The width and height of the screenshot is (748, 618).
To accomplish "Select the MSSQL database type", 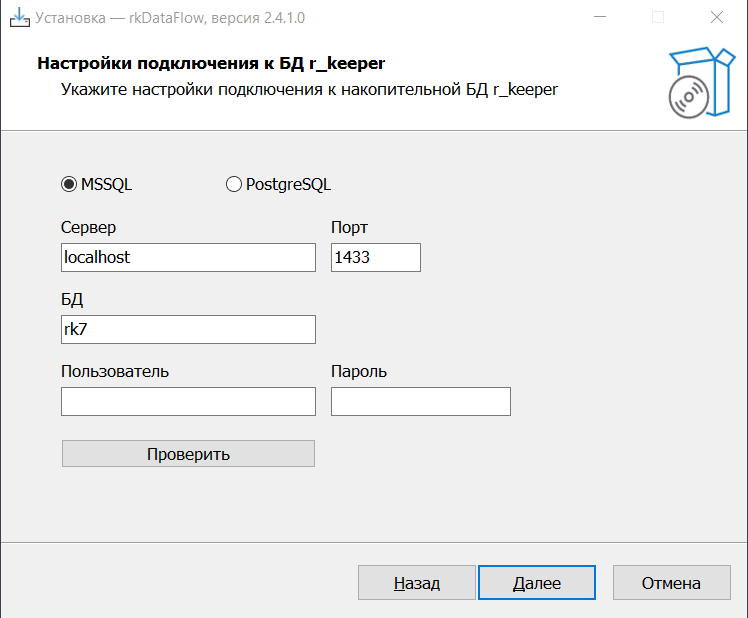I will [69, 184].
